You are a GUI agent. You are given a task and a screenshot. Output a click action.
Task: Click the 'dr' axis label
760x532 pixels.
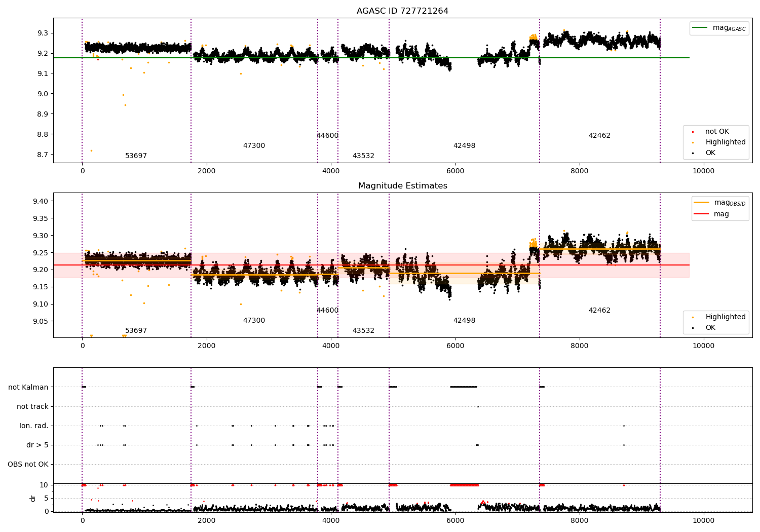tap(33, 498)
